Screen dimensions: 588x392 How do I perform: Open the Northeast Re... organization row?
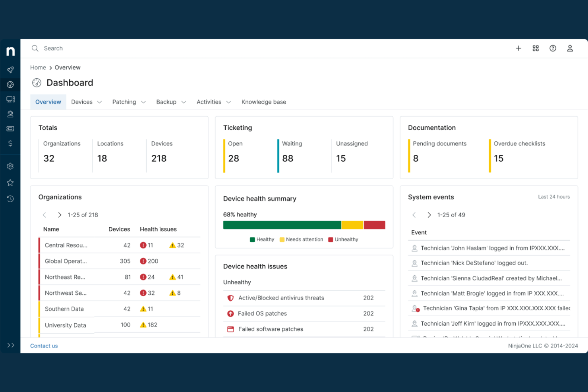coord(119,277)
